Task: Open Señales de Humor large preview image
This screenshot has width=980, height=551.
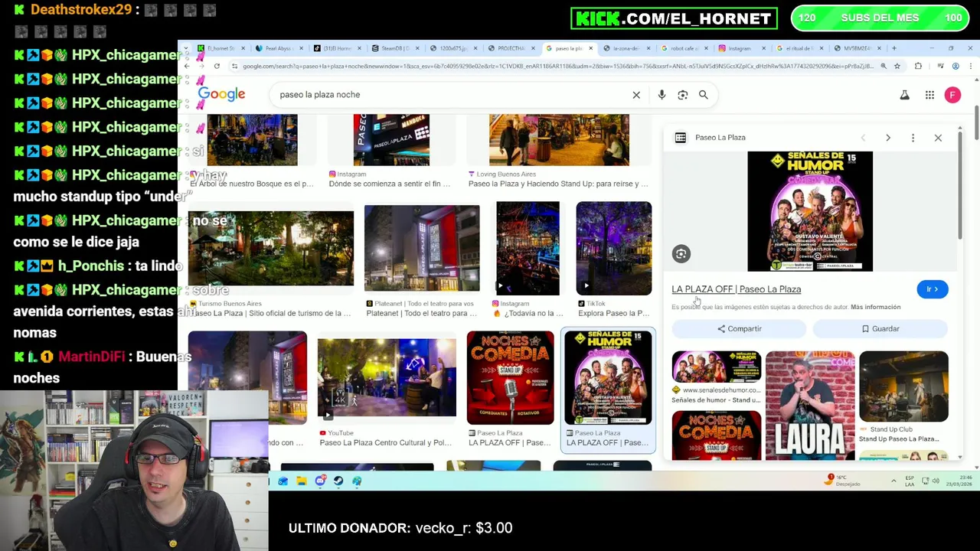Action: click(810, 211)
